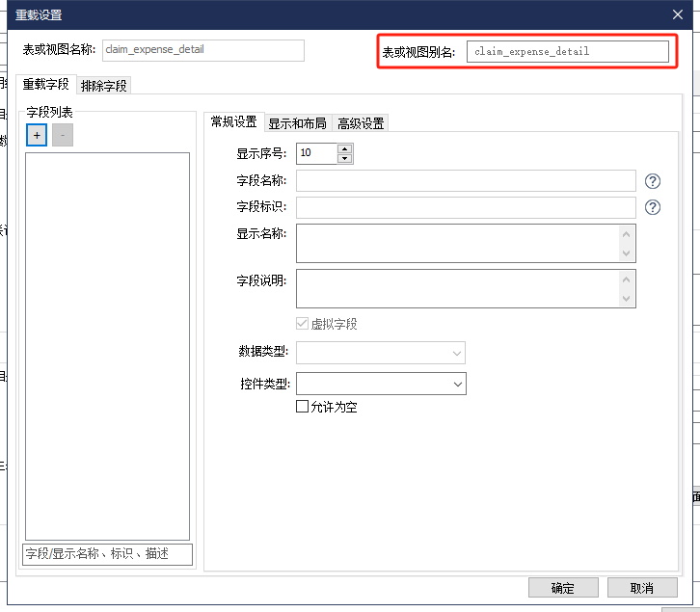Image resolution: width=700 pixels, height=612 pixels.
Task: Click the plus button to add field
Action: (37, 136)
